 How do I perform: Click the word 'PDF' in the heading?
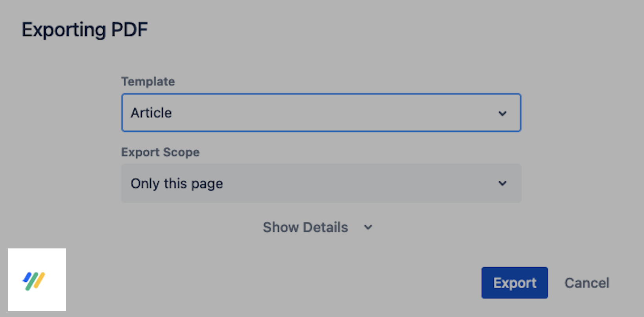(x=129, y=30)
